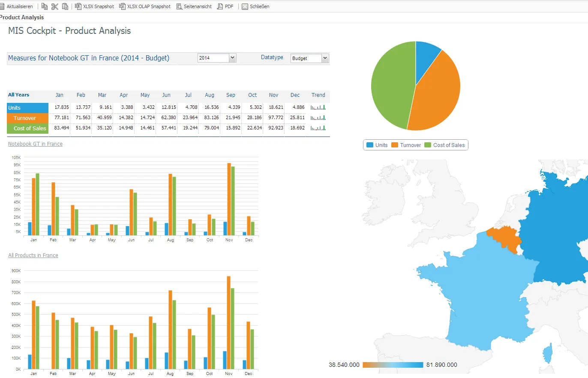This screenshot has height=378, width=588.
Task: Click the Aktualisieren refresh icon
Action: pos(2,6)
